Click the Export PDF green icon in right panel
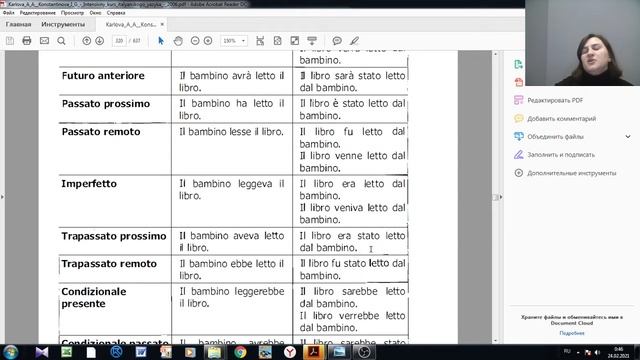640x360 pixels. pyautogui.click(x=518, y=64)
